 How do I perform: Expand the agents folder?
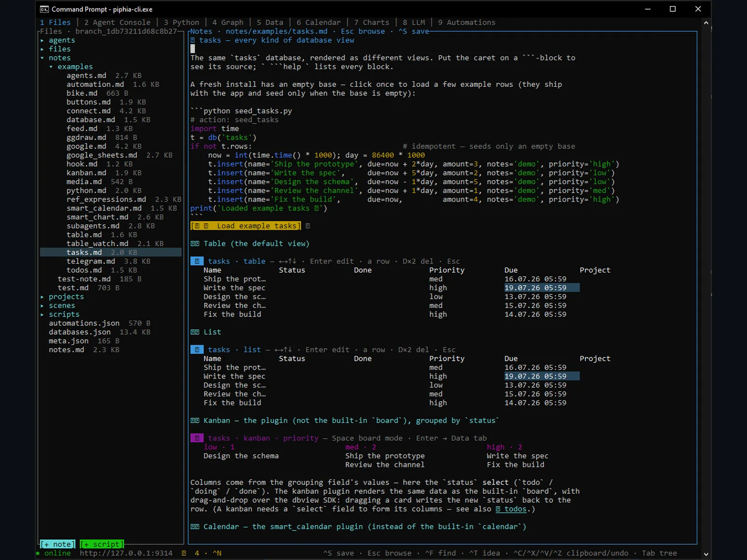tap(42, 41)
